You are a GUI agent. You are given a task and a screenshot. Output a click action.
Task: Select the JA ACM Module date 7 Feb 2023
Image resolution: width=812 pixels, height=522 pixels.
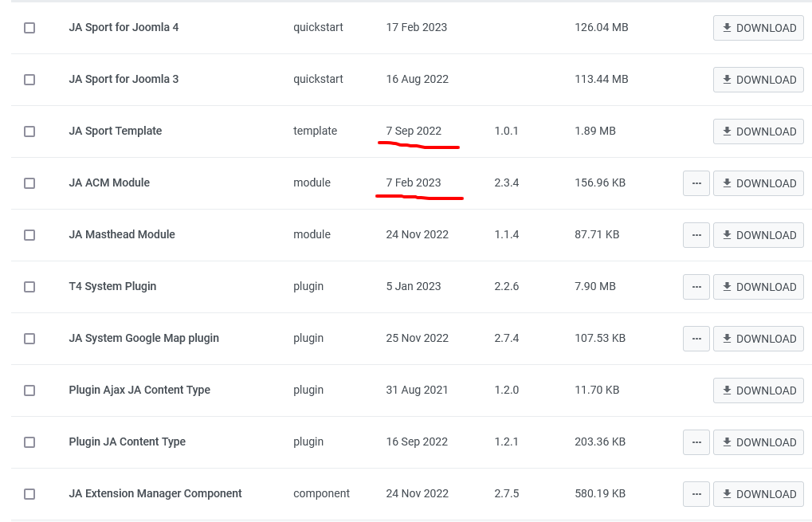pos(413,183)
